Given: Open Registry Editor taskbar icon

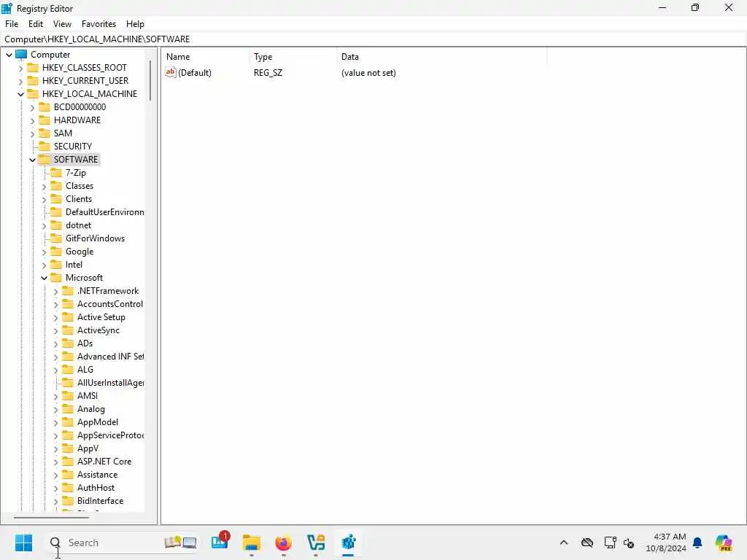Looking at the screenshot, I should pos(348,542).
